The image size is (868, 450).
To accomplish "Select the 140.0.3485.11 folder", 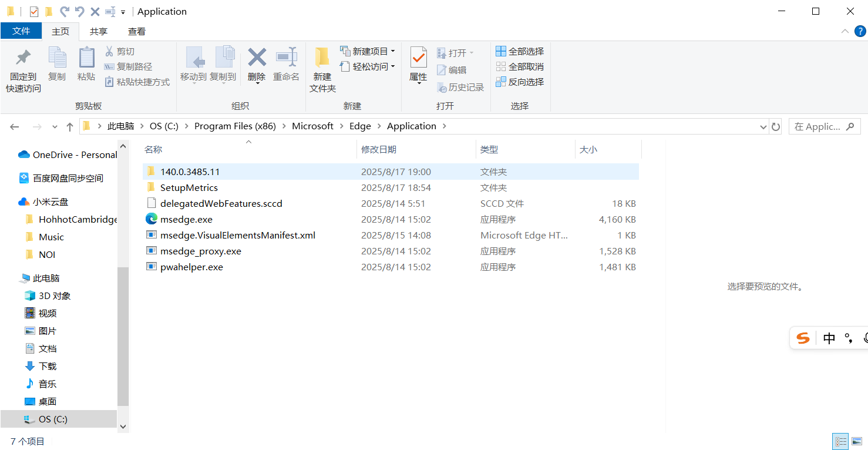I will (x=391, y=172).
